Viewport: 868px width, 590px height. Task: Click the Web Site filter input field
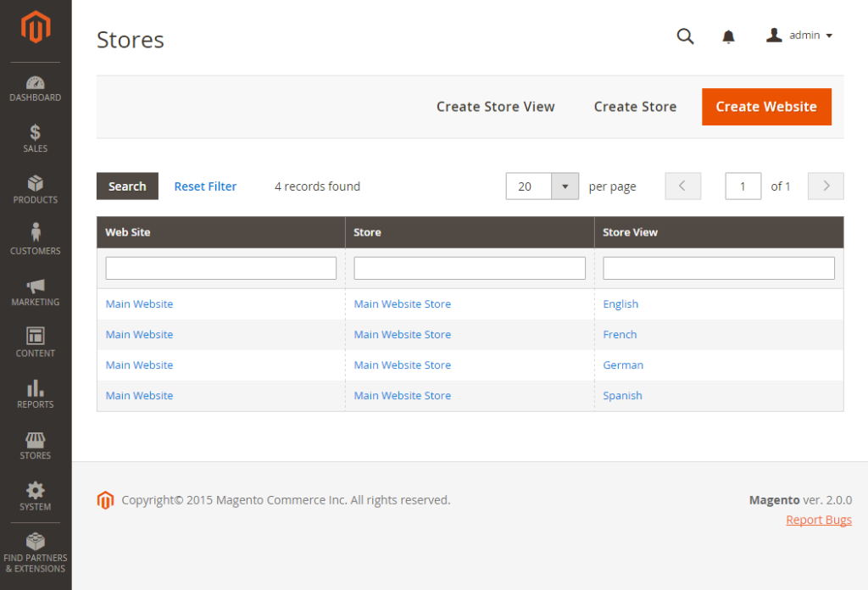(220, 267)
